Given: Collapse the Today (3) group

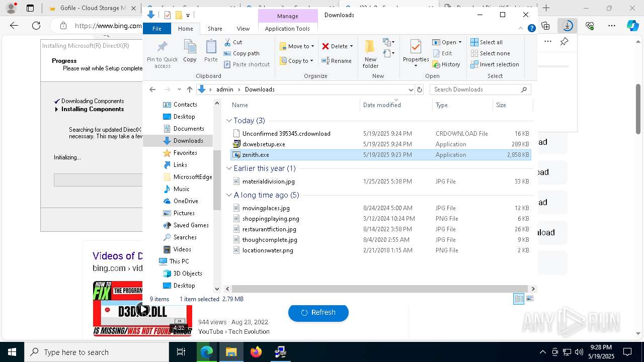Looking at the screenshot, I should pos(229,121).
